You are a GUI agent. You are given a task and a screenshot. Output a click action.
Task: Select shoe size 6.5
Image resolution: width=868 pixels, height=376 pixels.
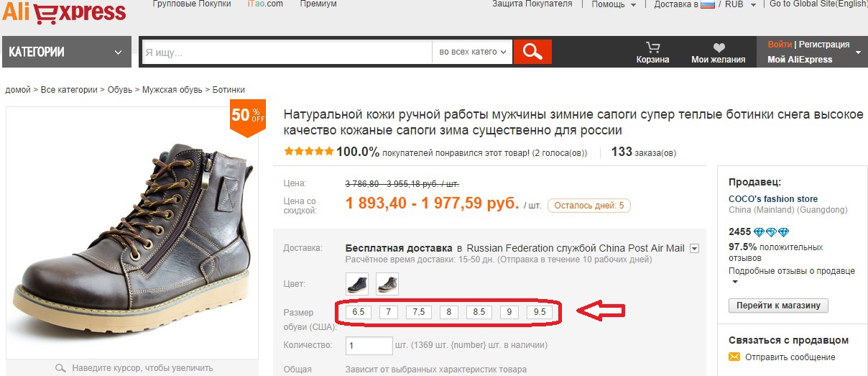click(x=359, y=313)
